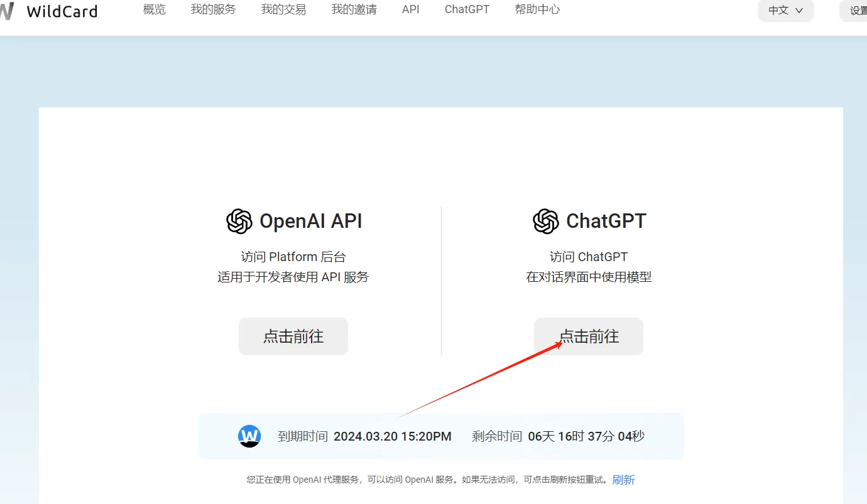Viewport: 867px width, 504px height.
Task: Click the chevron next to 中文
Action: [799, 11]
